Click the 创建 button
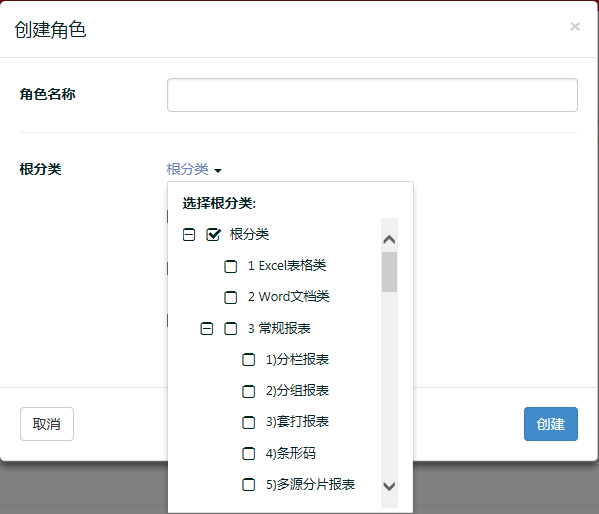 pyautogui.click(x=550, y=424)
